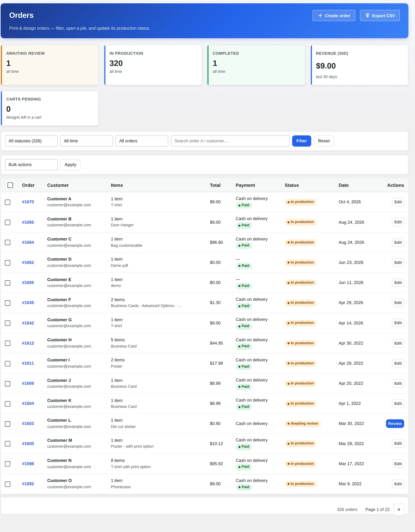Viewport: 415px width, 532px height.
Task: Click the Paid badge on order #1642
Action: coord(244,326)
